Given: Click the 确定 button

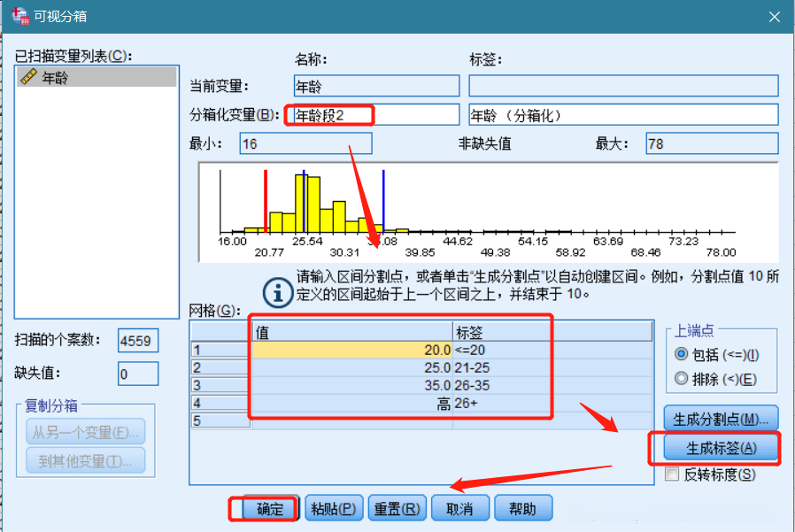Looking at the screenshot, I should (269, 508).
